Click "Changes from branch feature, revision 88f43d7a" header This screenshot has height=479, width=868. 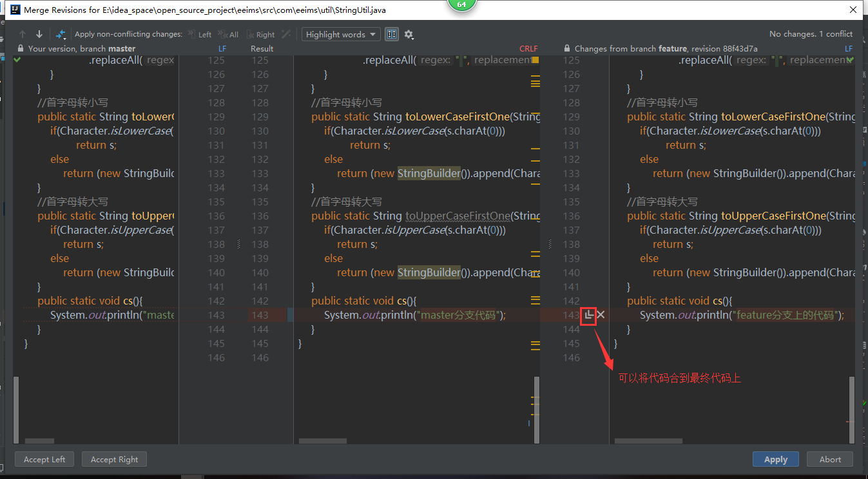(666, 48)
